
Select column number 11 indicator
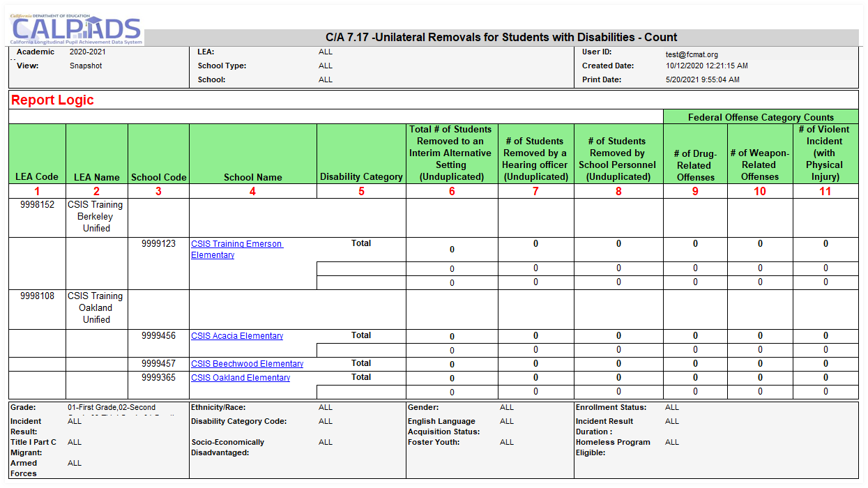[x=825, y=190]
